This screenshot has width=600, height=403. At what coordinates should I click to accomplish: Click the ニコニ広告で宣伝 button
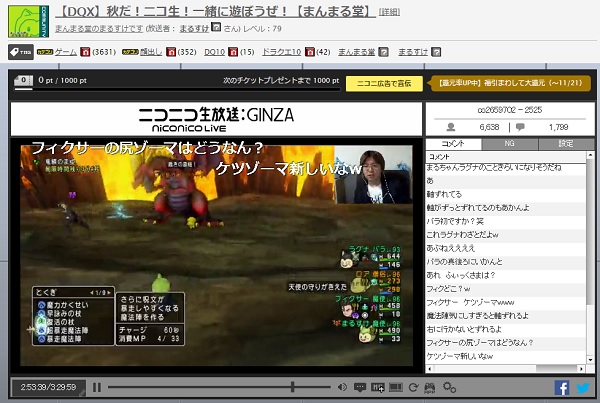(x=384, y=83)
